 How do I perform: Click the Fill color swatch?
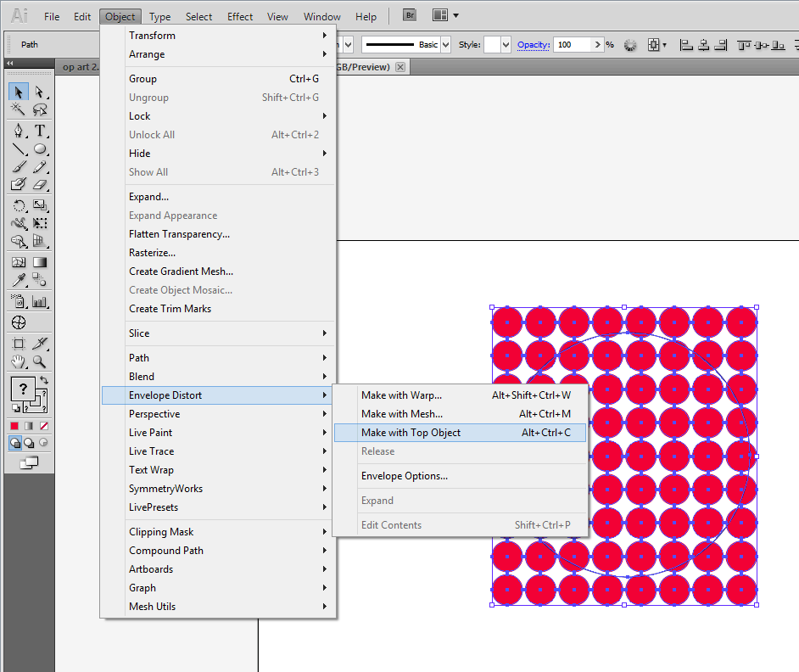tap(23, 389)
